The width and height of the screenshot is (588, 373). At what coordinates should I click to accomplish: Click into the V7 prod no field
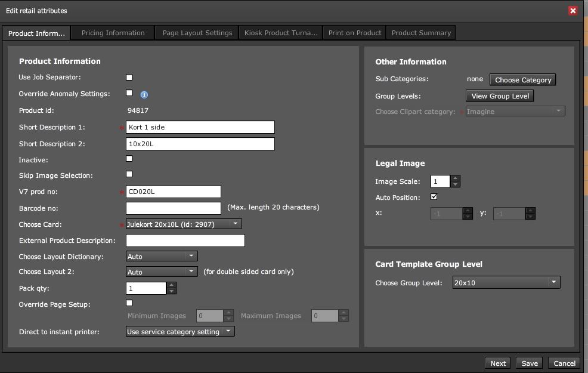coord(174,192)
